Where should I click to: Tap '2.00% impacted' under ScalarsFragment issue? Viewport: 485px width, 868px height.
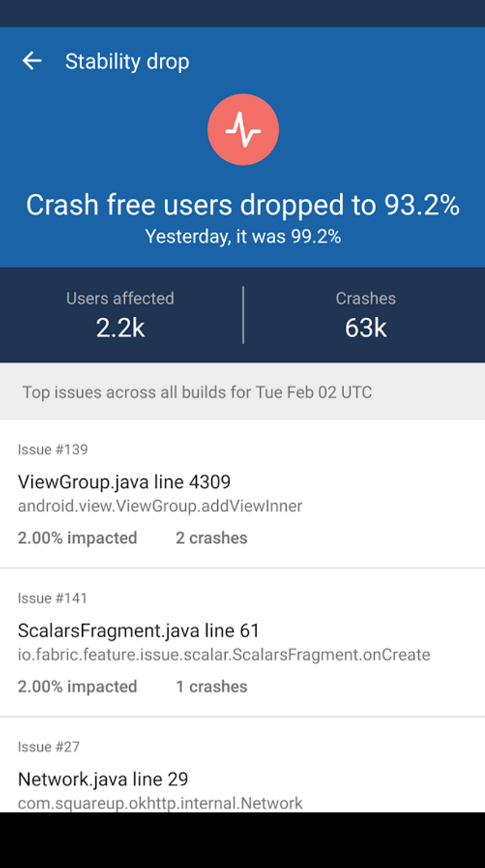(78, 687)
